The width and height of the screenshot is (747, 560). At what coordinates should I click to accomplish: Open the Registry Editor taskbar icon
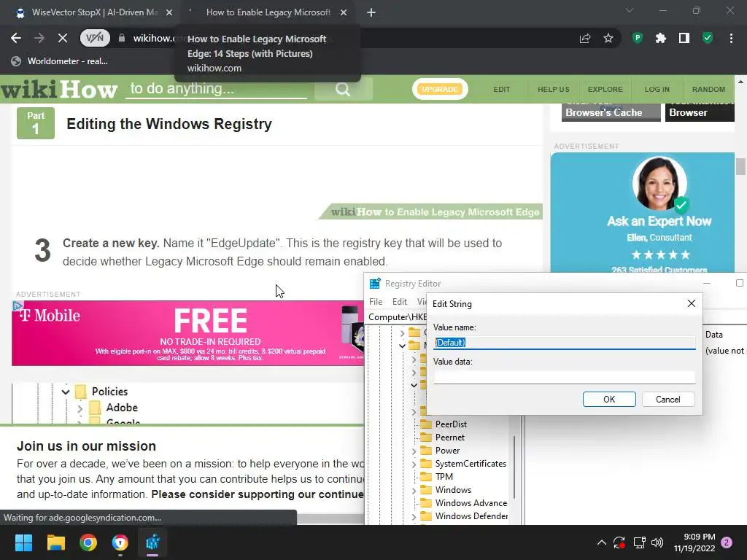(153, 542)
